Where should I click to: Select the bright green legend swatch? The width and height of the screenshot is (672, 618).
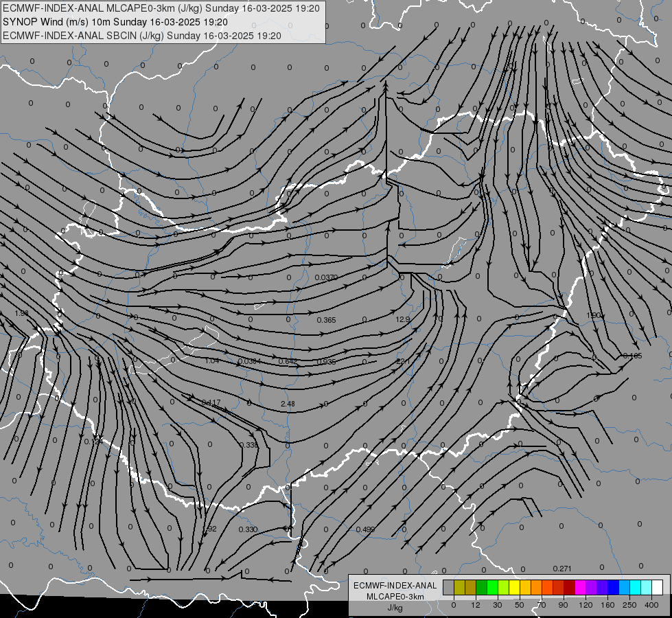click(492, 587)
